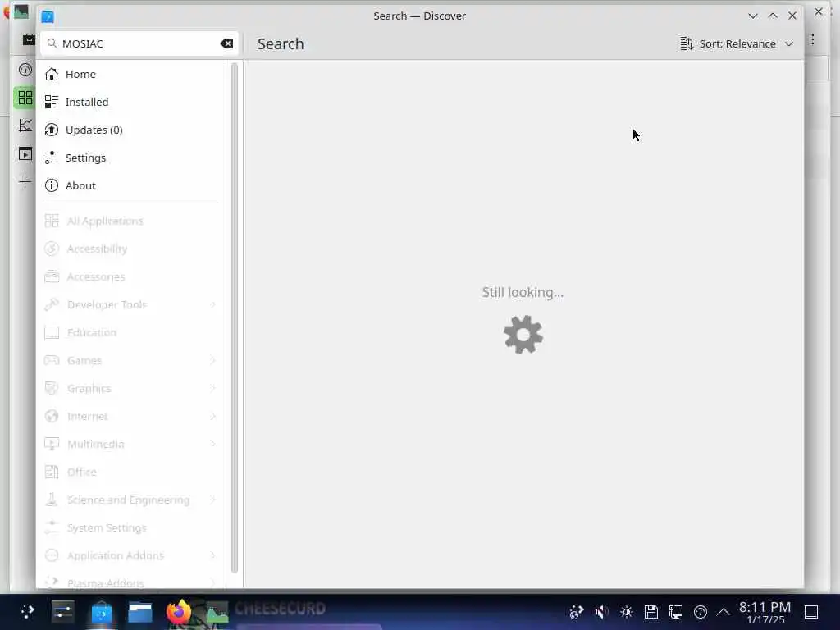This screenshot has width=840, height=630.
Task: Expand the Games subcategories arrow
Action: pos(212,360)
